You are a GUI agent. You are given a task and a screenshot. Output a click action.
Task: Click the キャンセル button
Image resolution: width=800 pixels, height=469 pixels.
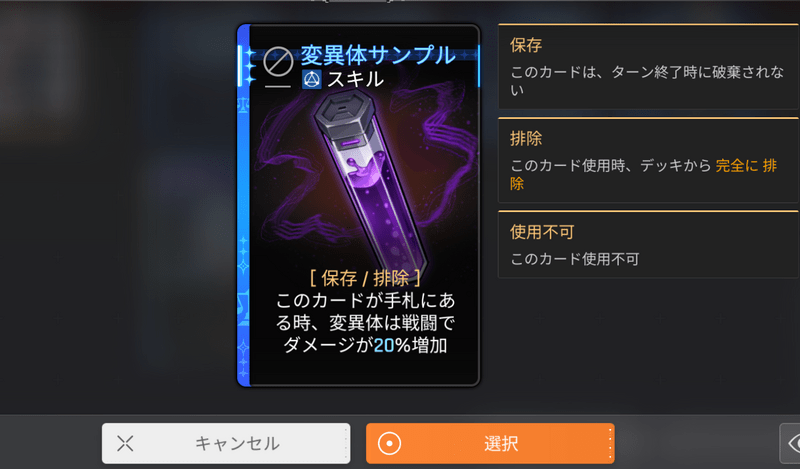[226, 443]
